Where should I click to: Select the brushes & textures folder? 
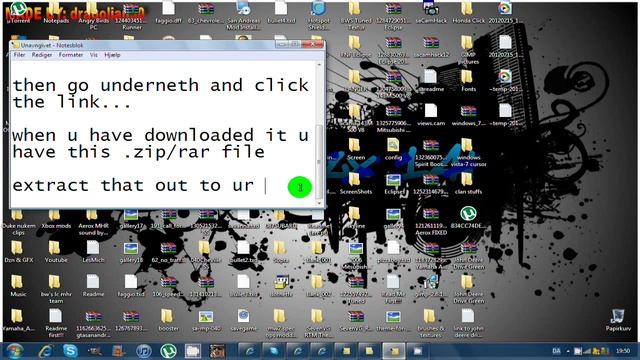430,324
